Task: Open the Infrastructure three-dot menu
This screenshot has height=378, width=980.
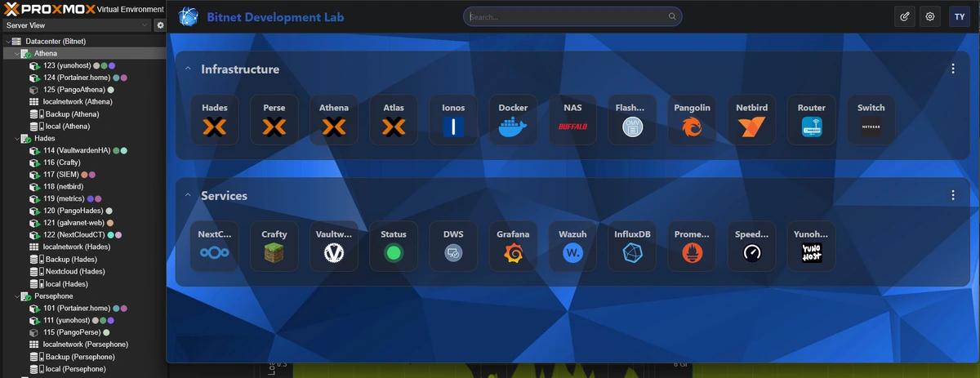Action: coord(952,69)
